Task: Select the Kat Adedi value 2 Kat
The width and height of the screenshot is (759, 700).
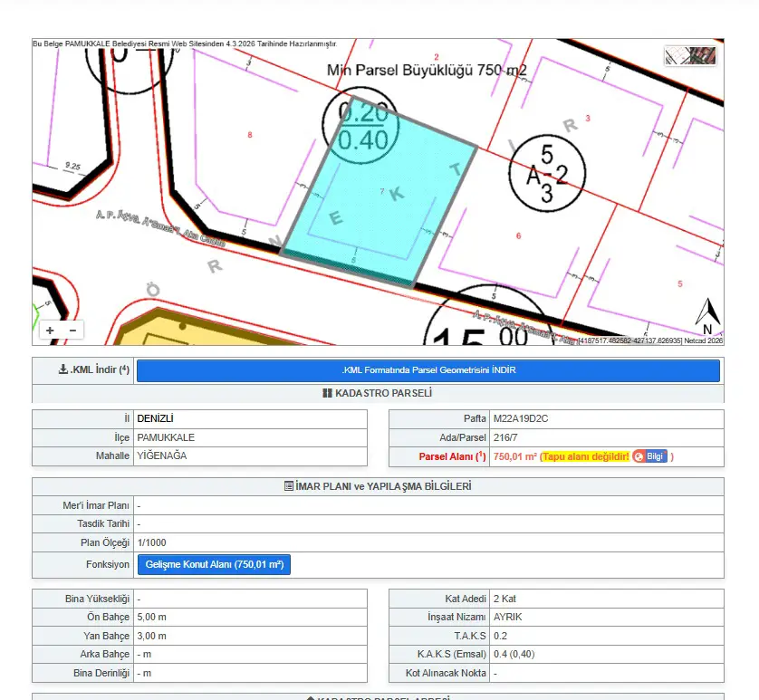Action: click(x=504, y=599)
